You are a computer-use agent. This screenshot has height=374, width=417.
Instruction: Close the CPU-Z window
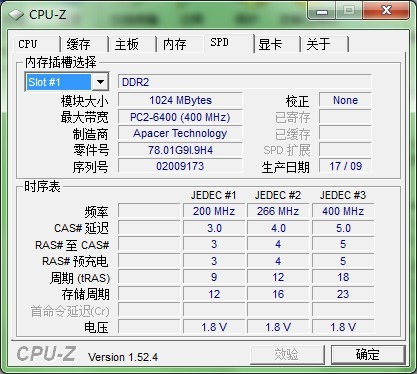386,11
